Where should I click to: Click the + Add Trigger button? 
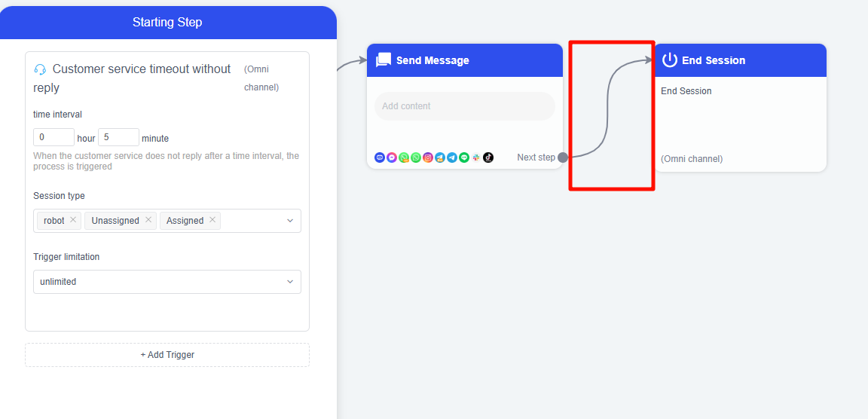pos(167,355)
